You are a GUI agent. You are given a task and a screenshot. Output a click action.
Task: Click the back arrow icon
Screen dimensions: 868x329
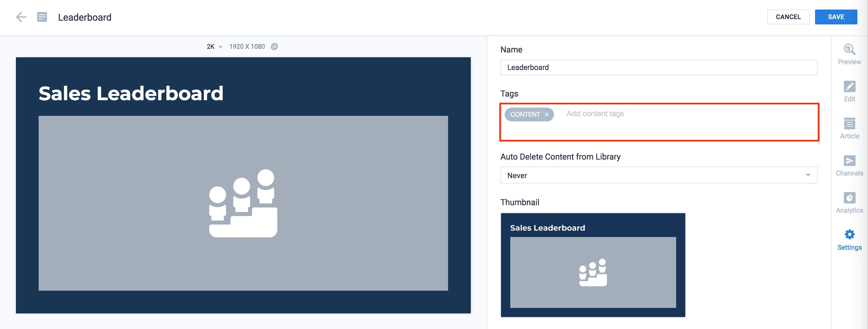[x=21, y=17]
